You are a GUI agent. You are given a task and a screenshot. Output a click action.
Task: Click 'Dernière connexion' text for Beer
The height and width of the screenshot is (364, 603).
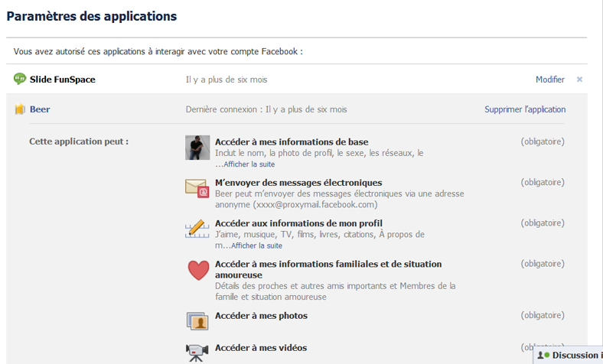(x=266, y=109)
